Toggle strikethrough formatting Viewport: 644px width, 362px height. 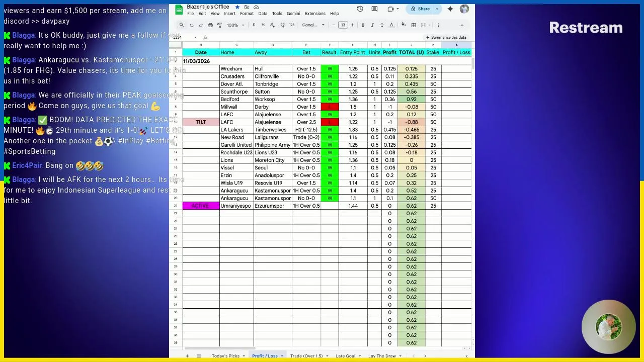point(382,25)
